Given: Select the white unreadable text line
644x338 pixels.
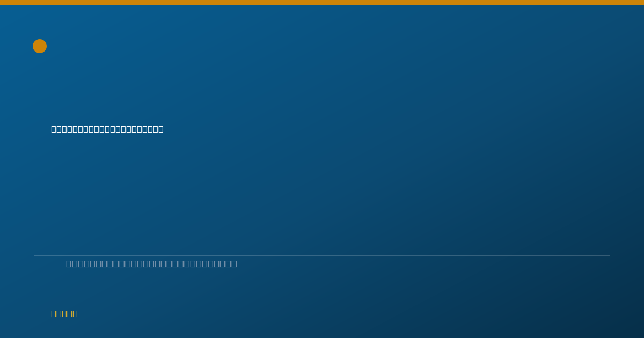Looking at the screenshot, I should coord(107,129).
